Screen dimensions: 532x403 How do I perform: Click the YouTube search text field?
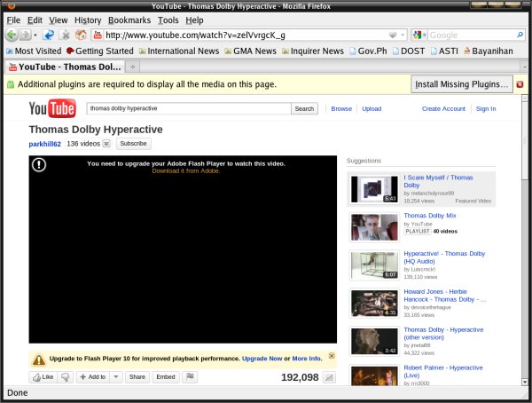(187, 108)
